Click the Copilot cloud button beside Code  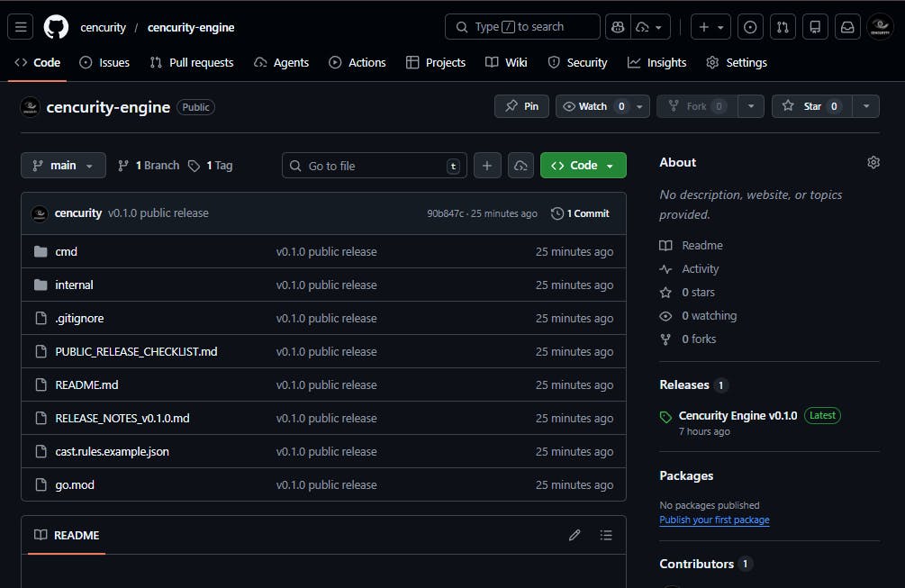(520, 166)
